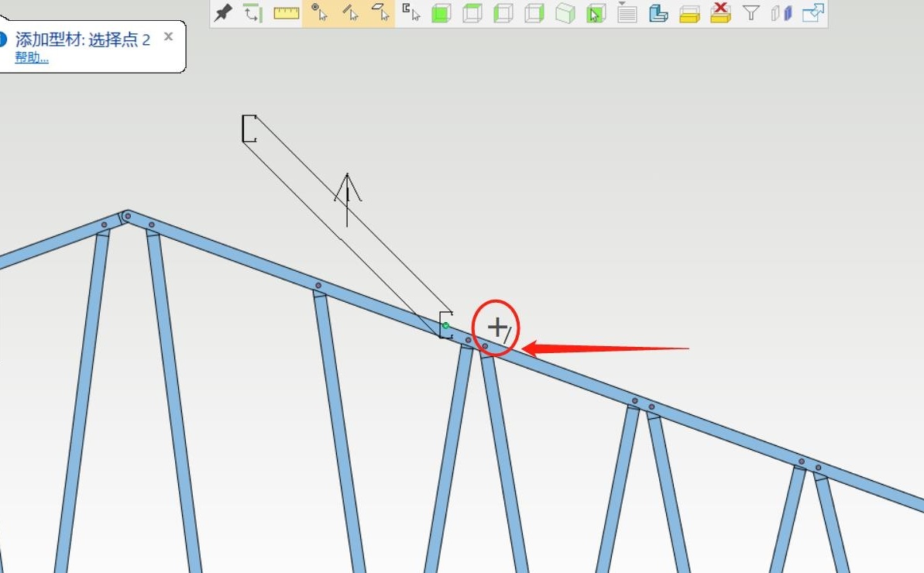
Task: Click the yellow plane with red X icon
Action: coord(720,12)
